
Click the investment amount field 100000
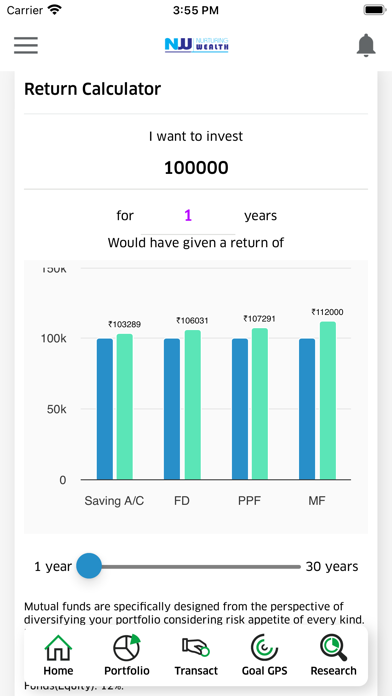(196, 168)
